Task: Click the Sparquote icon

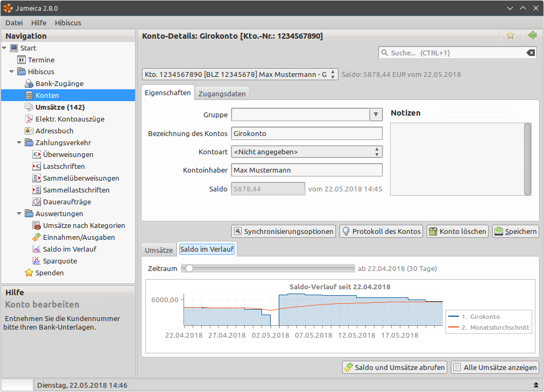Action: 37,261
